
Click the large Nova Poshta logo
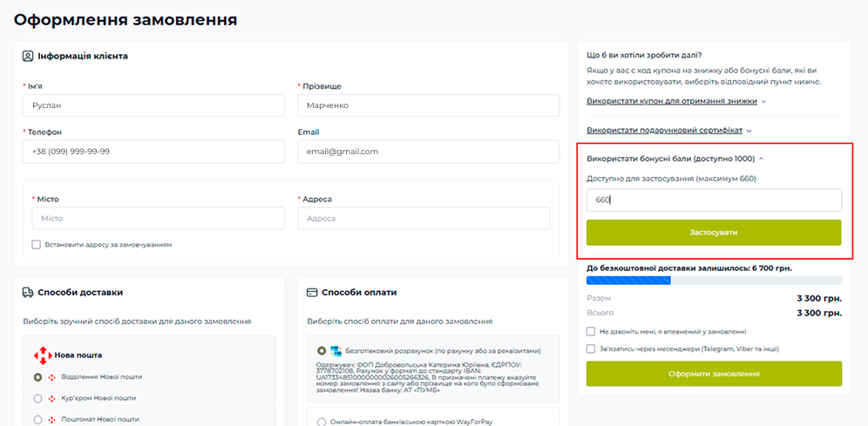click(43, 355)
